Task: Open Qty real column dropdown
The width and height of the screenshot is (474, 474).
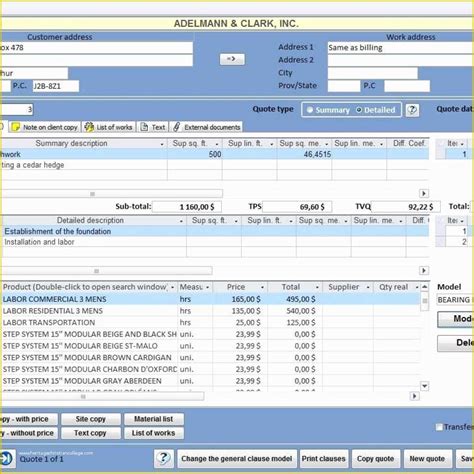Action: tap(417, 287)
